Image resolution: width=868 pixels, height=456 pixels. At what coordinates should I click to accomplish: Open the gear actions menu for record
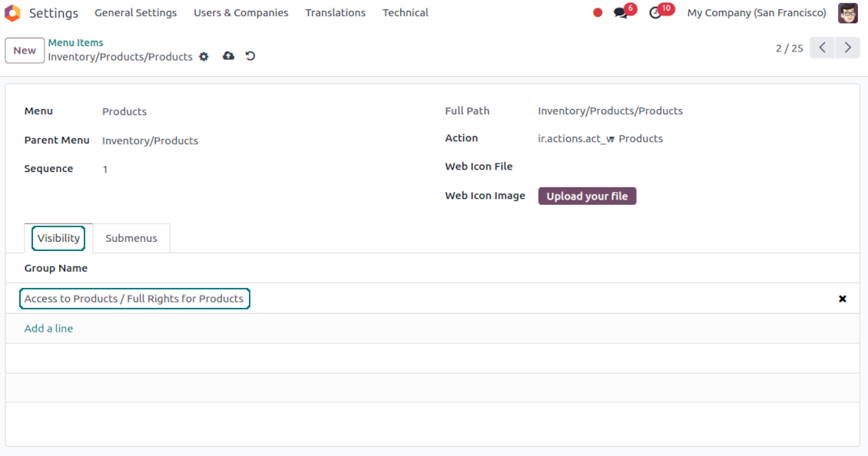pyautogui.click(x=204, y=57)
